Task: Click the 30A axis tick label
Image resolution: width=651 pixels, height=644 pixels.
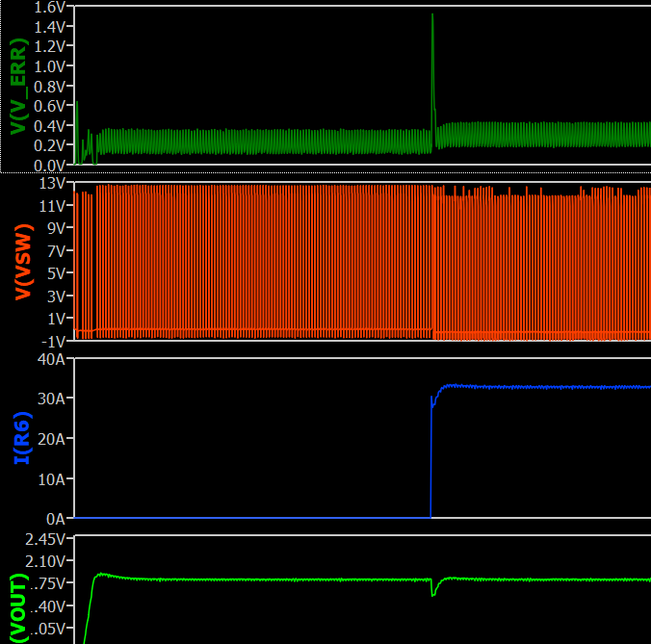Action: 51,399
